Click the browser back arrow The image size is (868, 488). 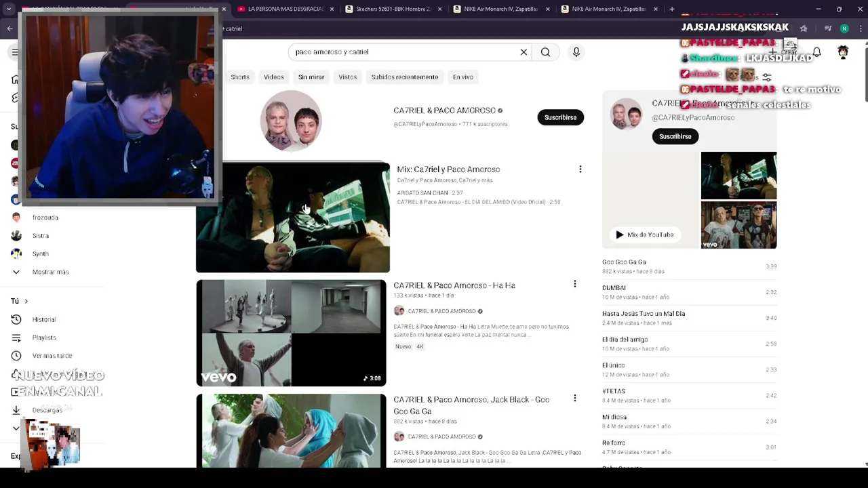[x=9, y=28]
